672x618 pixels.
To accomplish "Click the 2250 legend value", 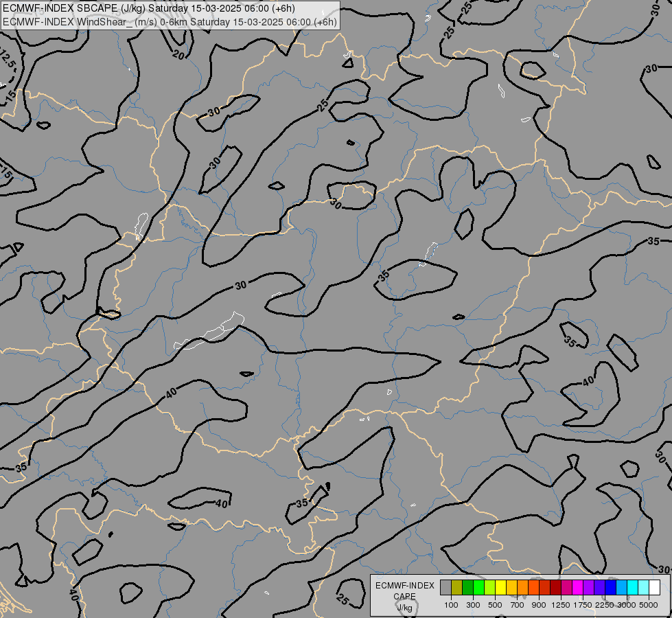I will click(x=605, y=605).
